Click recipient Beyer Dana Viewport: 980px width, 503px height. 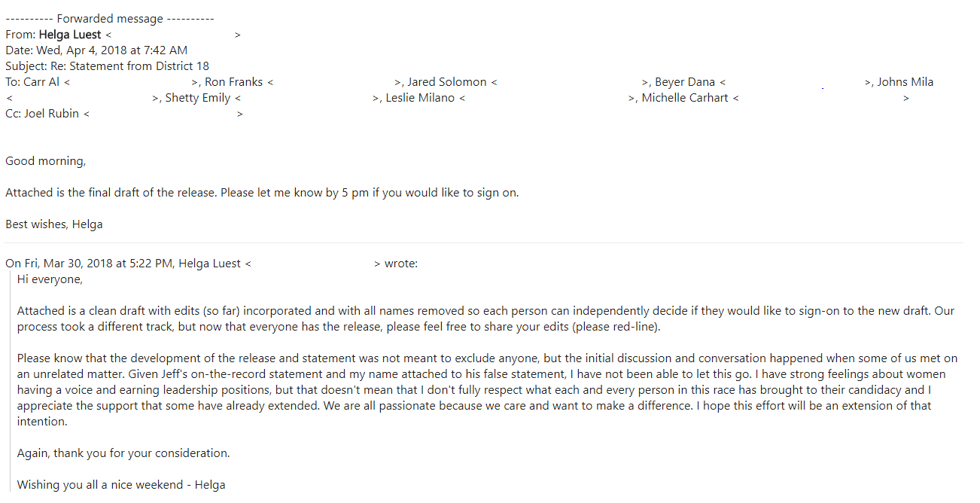tap(685, 82)
